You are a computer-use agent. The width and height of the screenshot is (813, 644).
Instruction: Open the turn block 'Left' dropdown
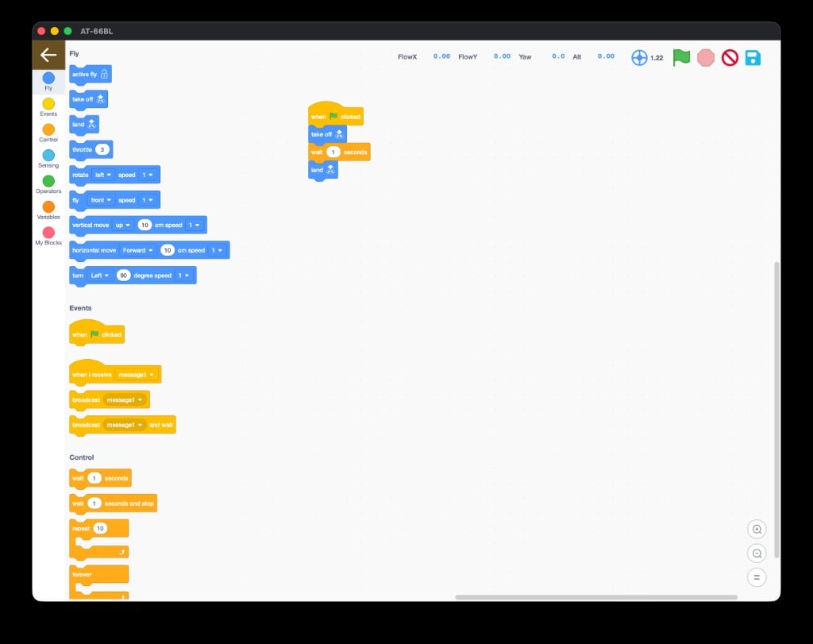coord(99,276)
